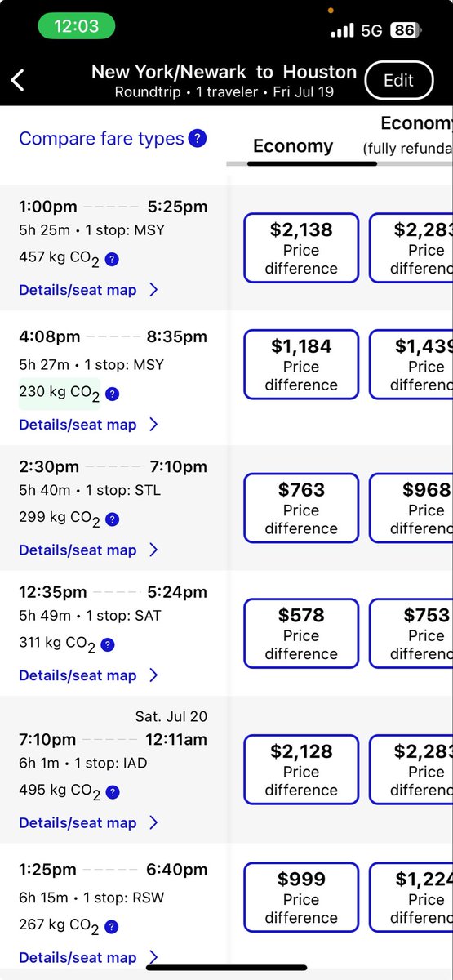This screenshot has height=980, width=453.
Task: Expand Details/seat map for 1:00pm flight
Action: pyautogui.click(x=88, y=290)
